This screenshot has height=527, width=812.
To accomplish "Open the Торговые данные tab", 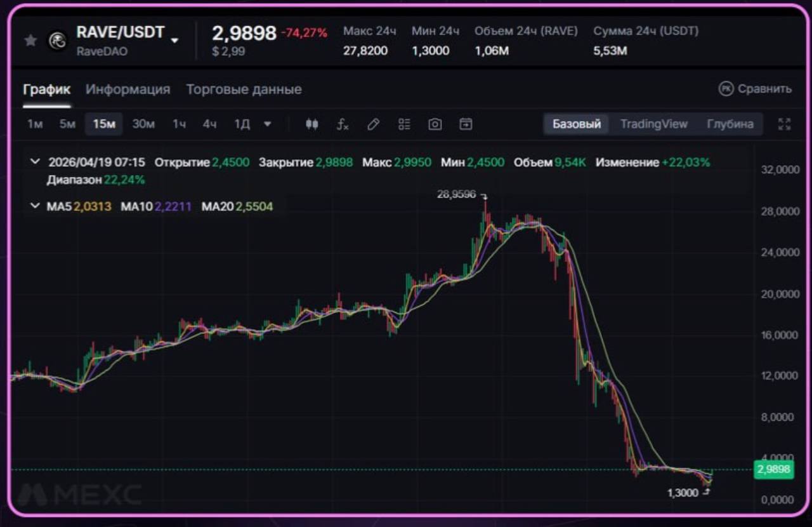I will [x=244, y=90].
